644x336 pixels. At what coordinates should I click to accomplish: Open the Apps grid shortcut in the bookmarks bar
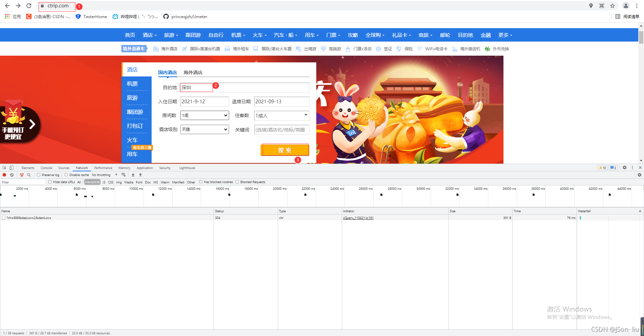[x=13, y=16]
